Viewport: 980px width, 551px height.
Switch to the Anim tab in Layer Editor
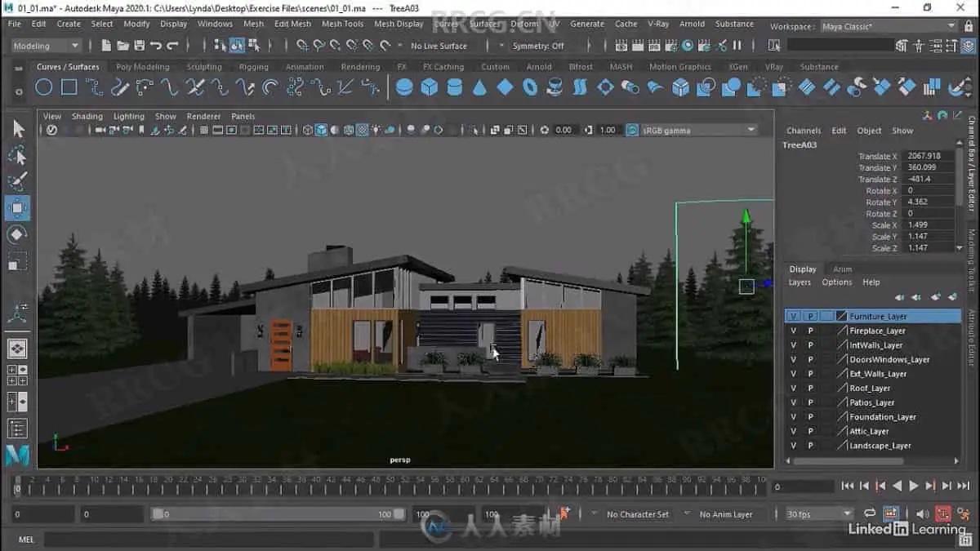842,269
